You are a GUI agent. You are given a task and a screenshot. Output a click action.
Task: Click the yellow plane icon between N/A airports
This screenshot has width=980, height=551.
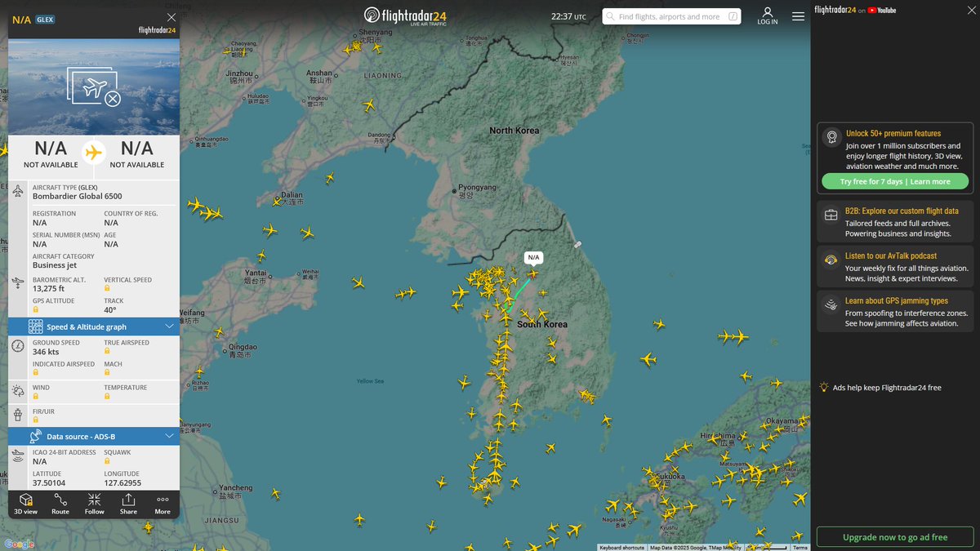94,153
